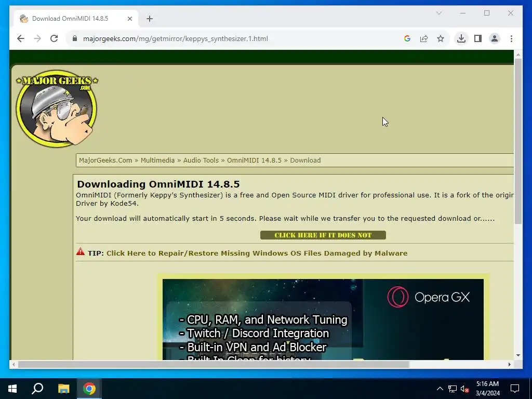Open the Google icon in address bar
Image resolution: width=532 pixels, height=399 pixels.
click(x=407, y=38)
